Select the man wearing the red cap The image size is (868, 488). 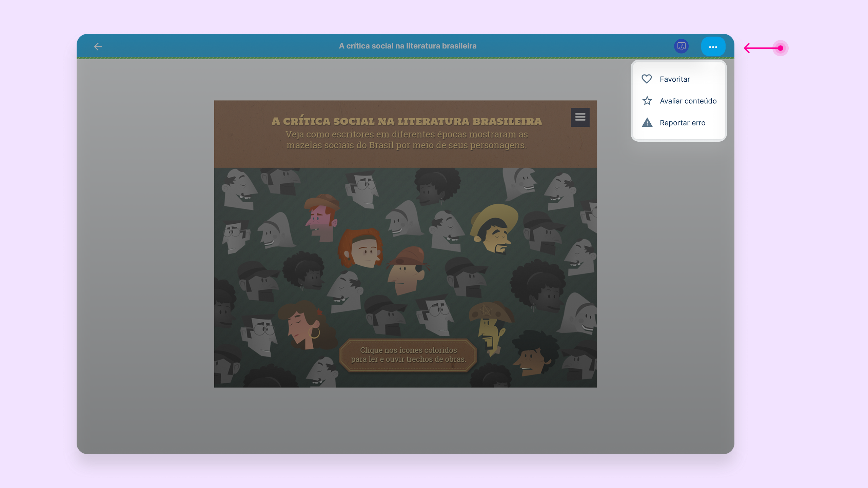(408, 271)
